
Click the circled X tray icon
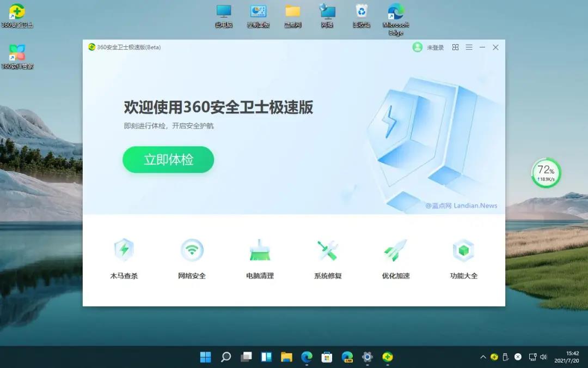[x=518, y=357]
